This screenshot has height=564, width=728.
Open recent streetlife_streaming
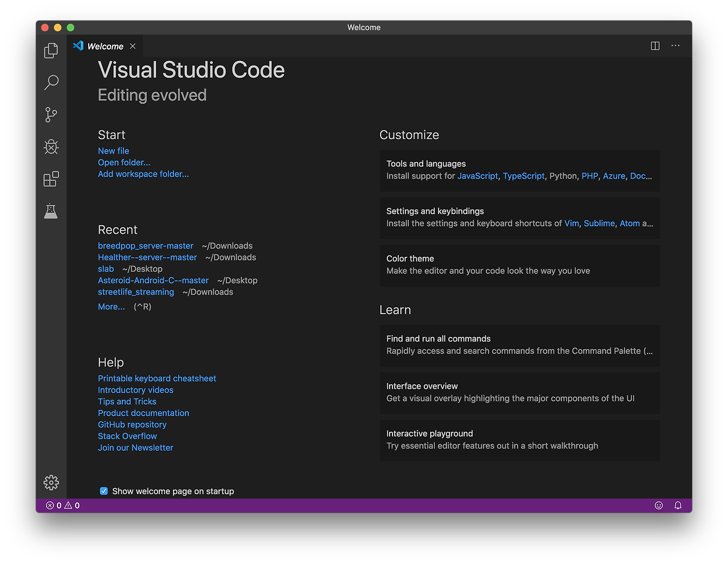pyautogui.click(x=136, y=292)
